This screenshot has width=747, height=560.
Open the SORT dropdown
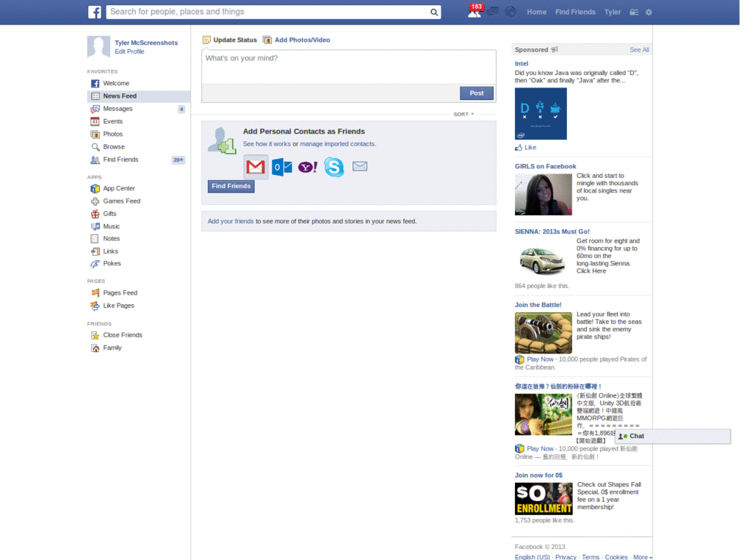point(463,114)
